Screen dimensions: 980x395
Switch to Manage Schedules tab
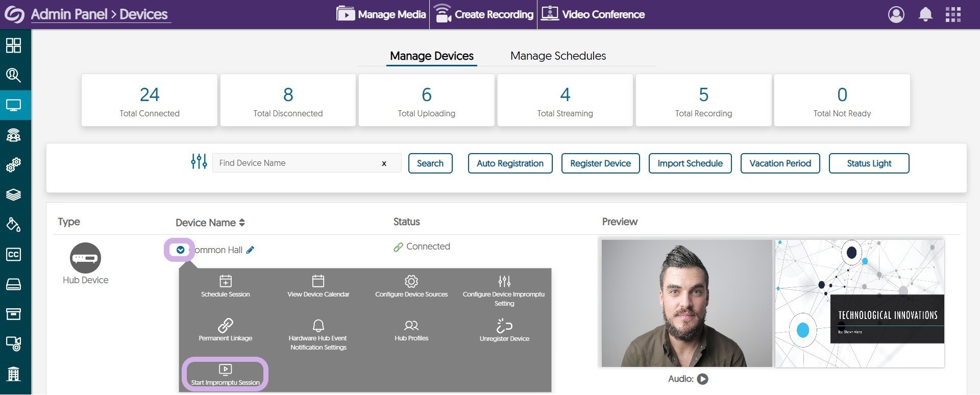click(558, 56)
